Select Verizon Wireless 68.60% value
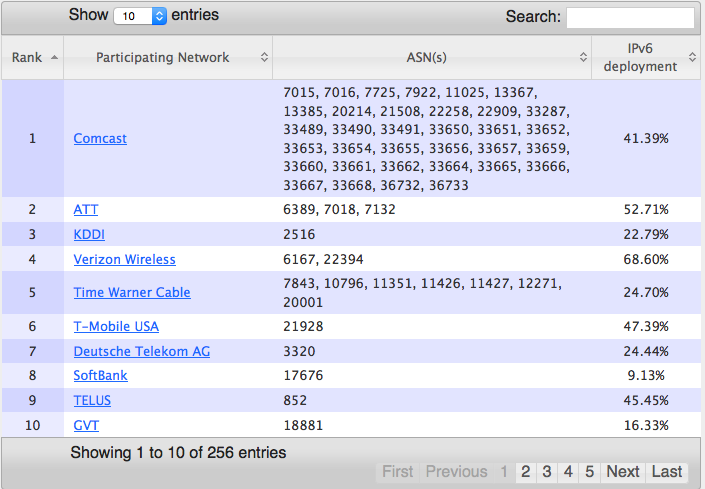The image size is (705, 489). [646, 259]
